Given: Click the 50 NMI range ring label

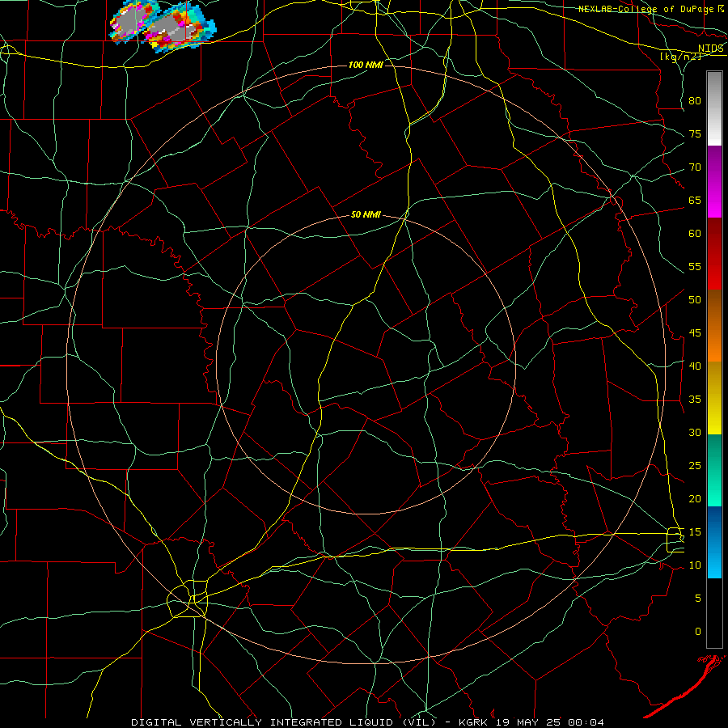Looking at the screenshot, I should pyautogui.click(x=366, y=214).
